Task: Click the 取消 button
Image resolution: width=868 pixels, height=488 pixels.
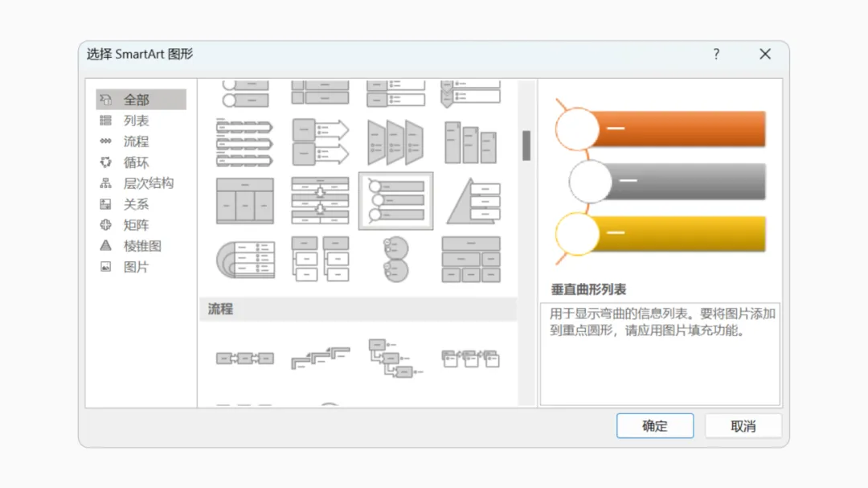Action: [743, 425]
